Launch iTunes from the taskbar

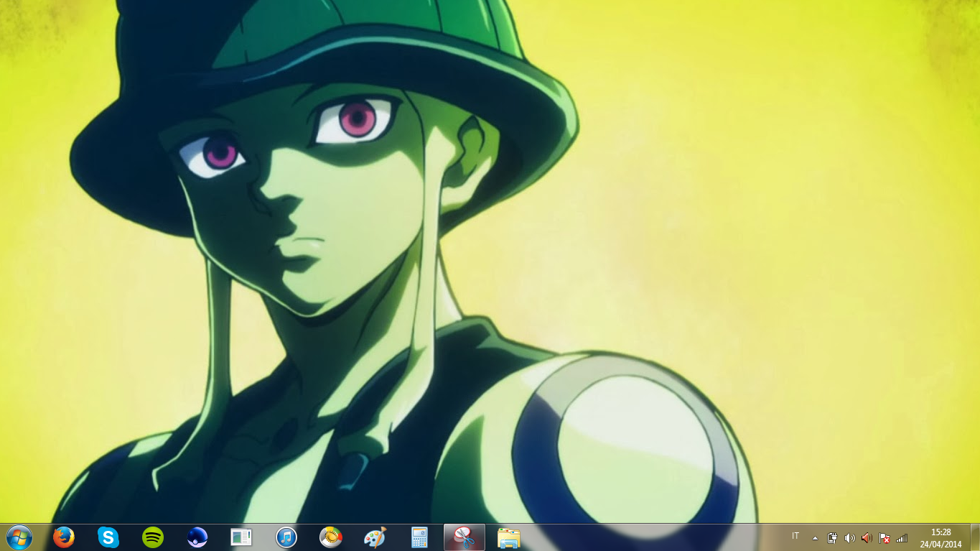(x=286, y=537)
